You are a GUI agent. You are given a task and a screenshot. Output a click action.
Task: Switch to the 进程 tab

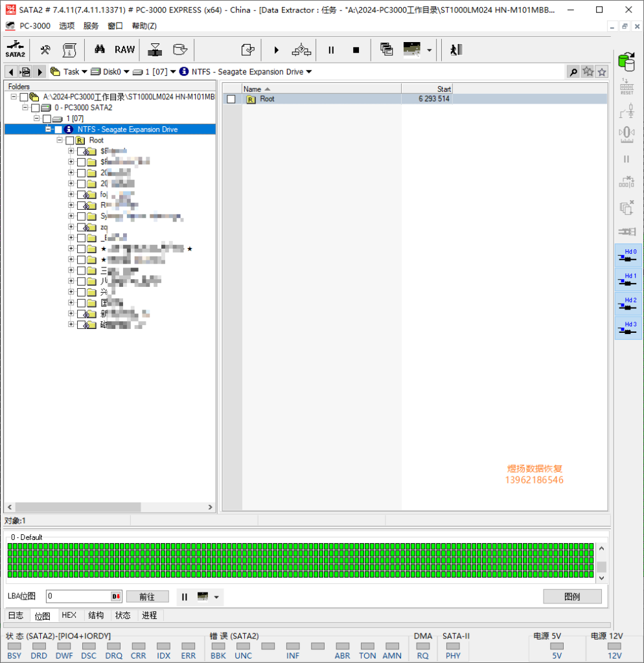tap(150, 615)
